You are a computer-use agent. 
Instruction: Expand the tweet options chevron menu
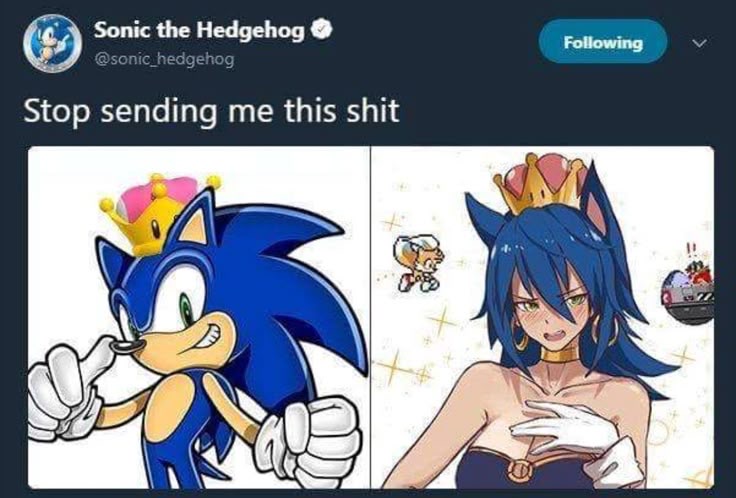pyautogui.click(x=699, y=43)
